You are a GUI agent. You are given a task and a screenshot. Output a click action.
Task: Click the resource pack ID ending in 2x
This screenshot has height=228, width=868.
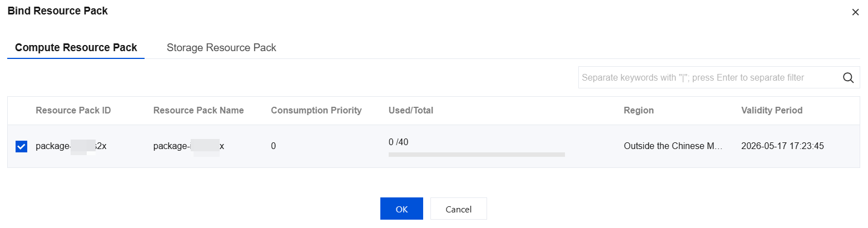click(71, 146)
